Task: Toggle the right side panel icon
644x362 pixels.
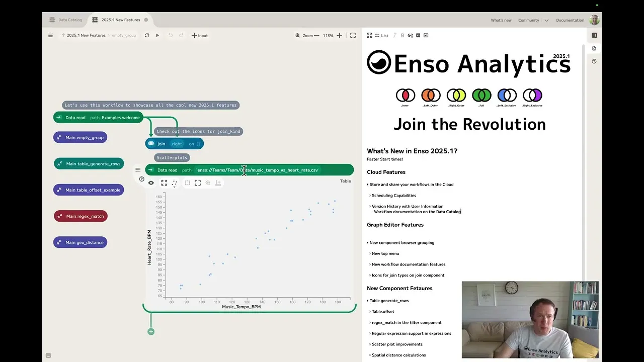Action: (x=594, y=35)
